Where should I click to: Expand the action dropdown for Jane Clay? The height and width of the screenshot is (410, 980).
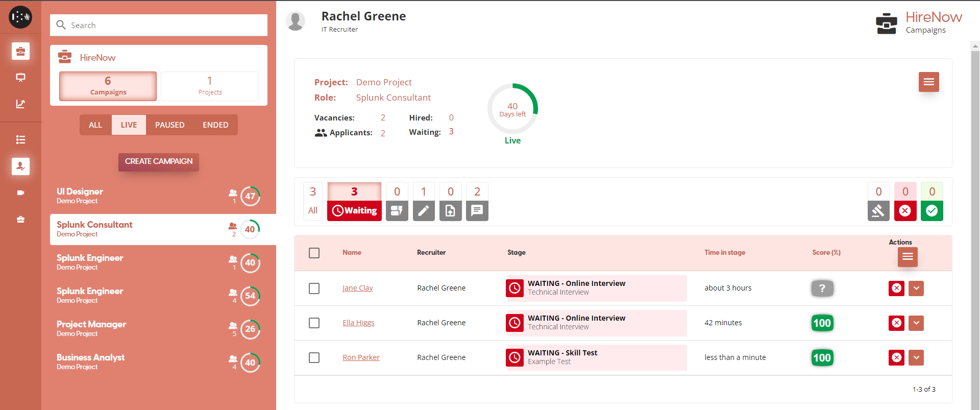coord(916,288)
